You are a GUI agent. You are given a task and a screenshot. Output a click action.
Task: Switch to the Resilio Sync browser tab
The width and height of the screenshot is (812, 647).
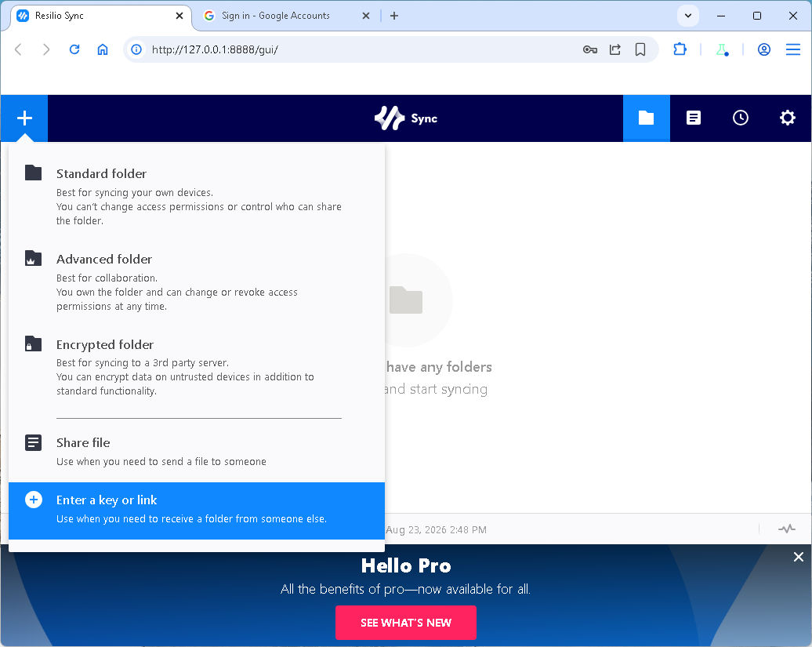pyautogui.click(x=101, y=16)
